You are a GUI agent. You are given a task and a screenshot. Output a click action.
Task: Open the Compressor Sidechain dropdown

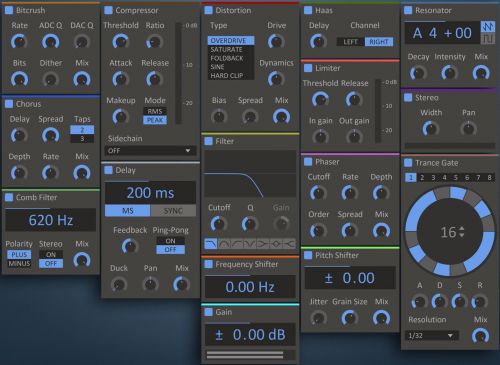pos(150,151)
